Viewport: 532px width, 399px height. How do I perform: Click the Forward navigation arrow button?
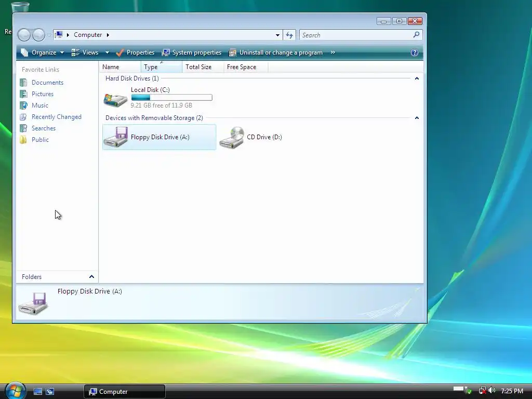point(38,35)
